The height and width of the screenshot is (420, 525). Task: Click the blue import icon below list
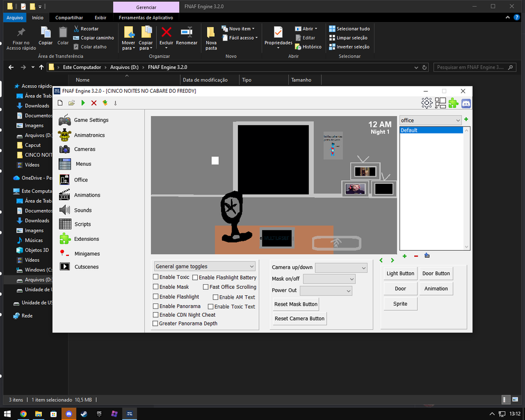427,256
